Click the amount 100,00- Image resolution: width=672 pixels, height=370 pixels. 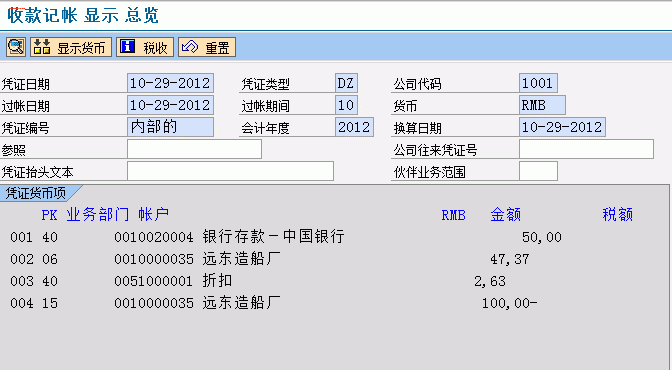[x=509, y=304]
